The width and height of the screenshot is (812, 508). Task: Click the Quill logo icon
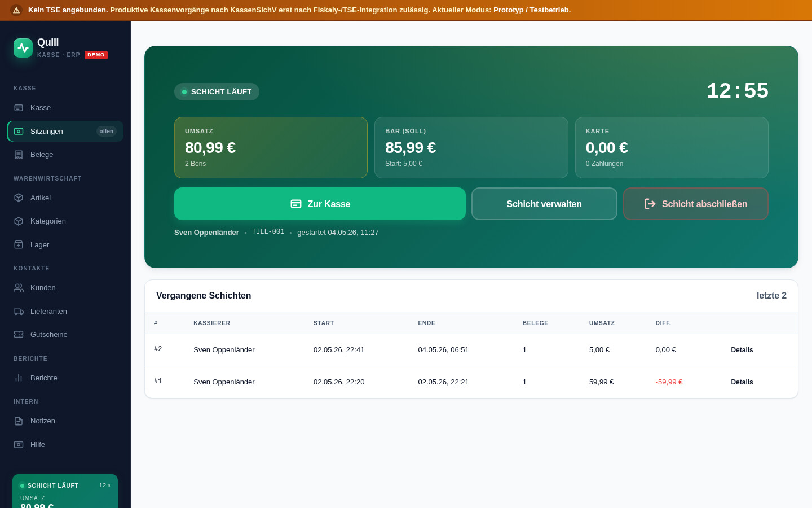[23, 48]
